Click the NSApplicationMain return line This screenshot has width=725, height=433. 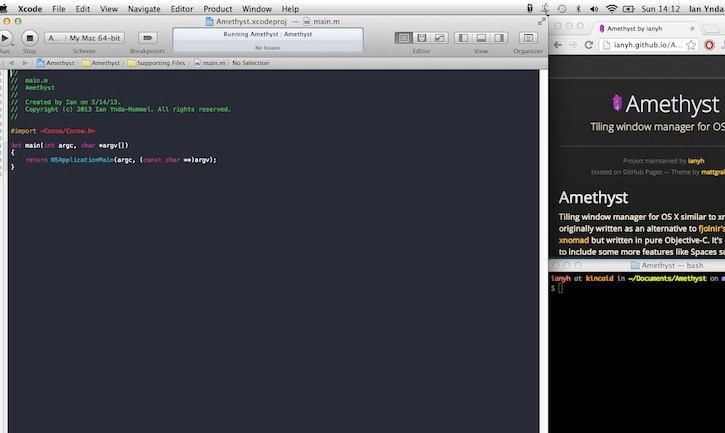pos(121,160)
